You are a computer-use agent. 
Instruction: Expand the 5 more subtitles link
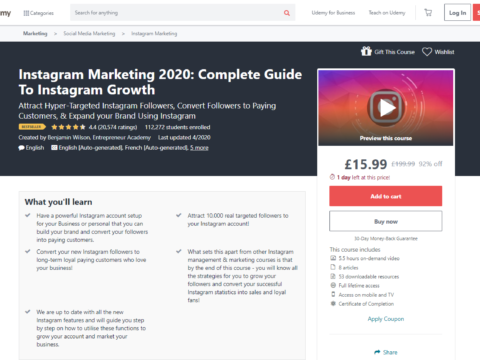(199, 148)
